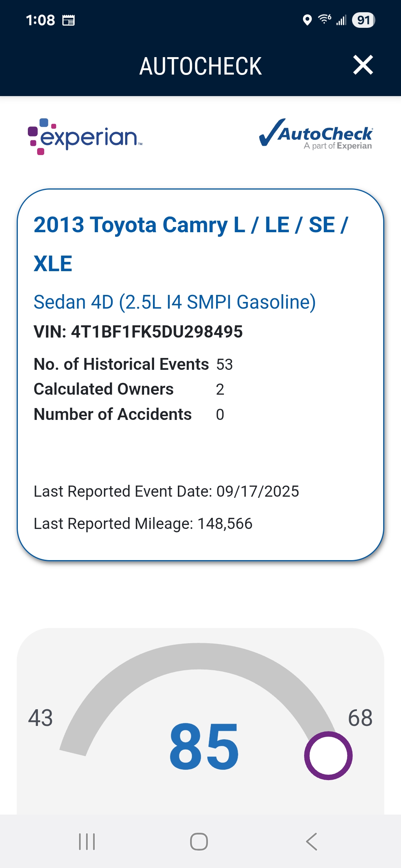Tap the Sedan 4D engine description

tap(175, 302)
